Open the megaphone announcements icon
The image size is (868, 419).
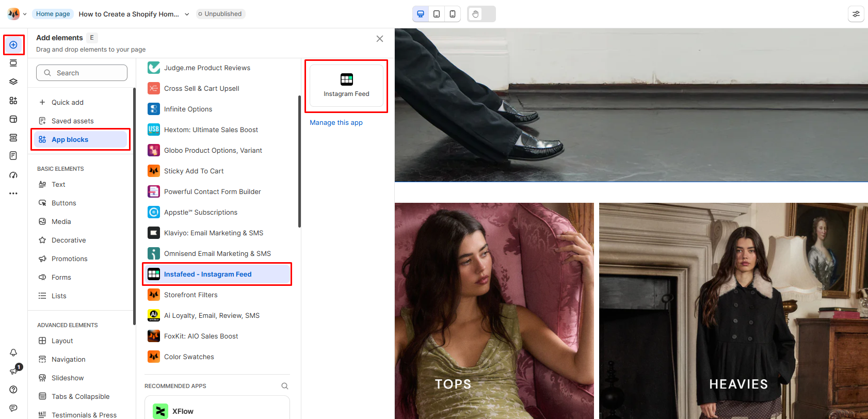pyautogui.click(x=13, y=371)
